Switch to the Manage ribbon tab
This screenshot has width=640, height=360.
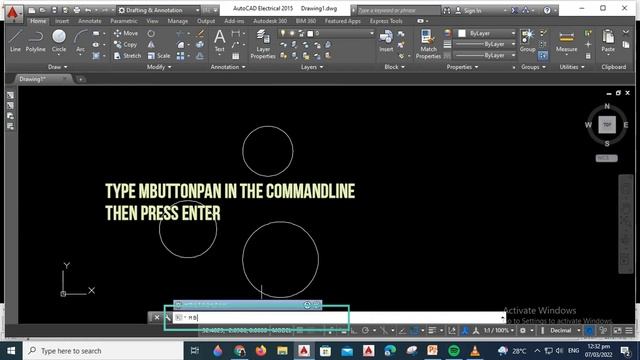(x=178, y=21)
